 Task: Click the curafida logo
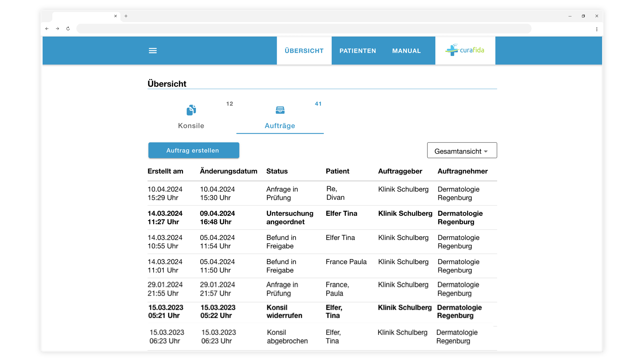click(465, 50)
